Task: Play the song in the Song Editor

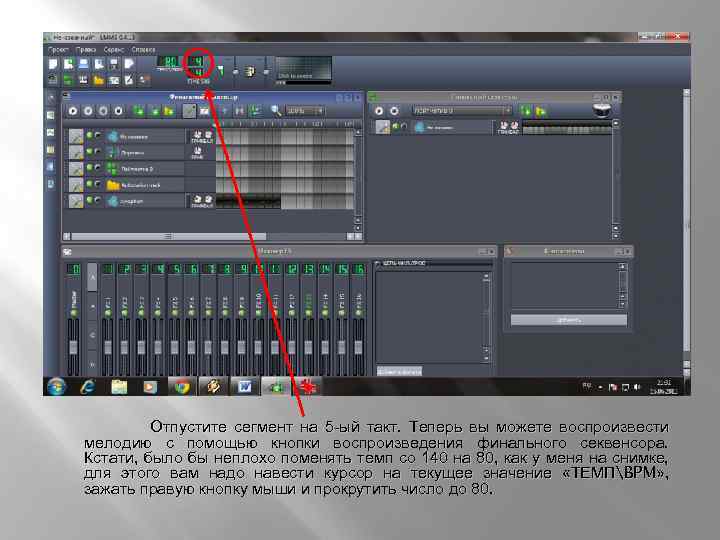Action: [73, 111]
